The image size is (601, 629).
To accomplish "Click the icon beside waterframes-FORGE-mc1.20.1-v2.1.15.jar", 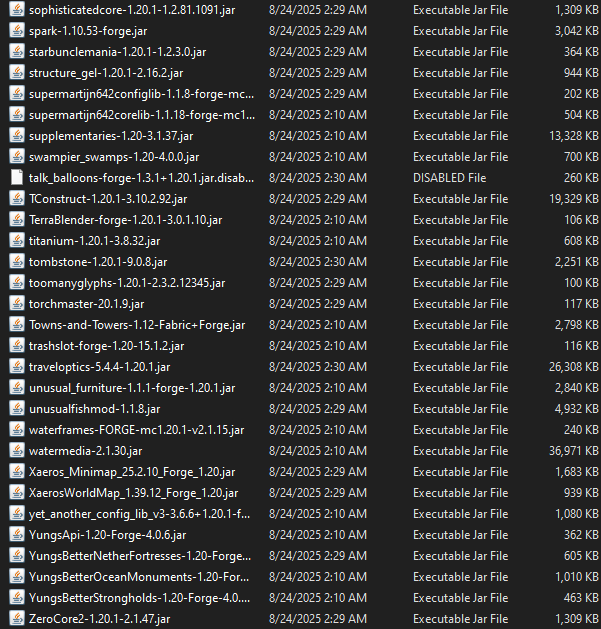I will pyautogui.click(x=17, y=430).
